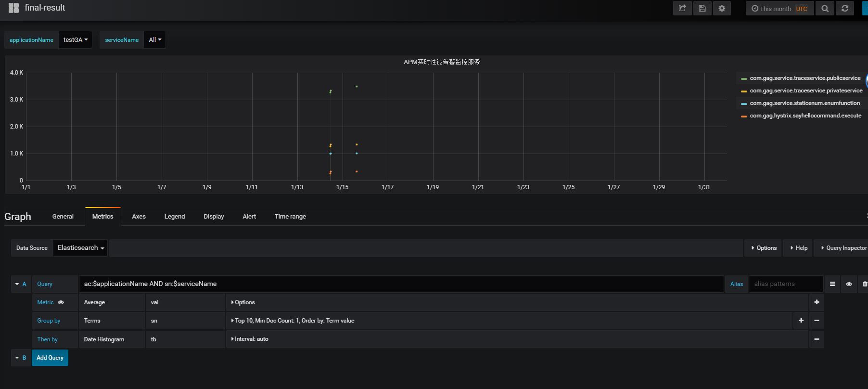
Task: Save dashboard with floppy disk icon
Action: click(702, 8)
